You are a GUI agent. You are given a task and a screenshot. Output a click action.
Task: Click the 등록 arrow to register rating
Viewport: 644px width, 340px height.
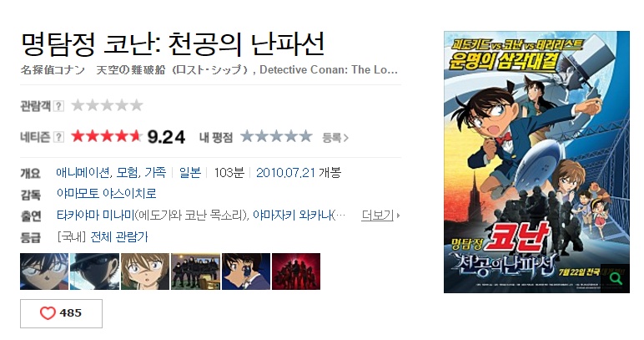tap(335, 138)
